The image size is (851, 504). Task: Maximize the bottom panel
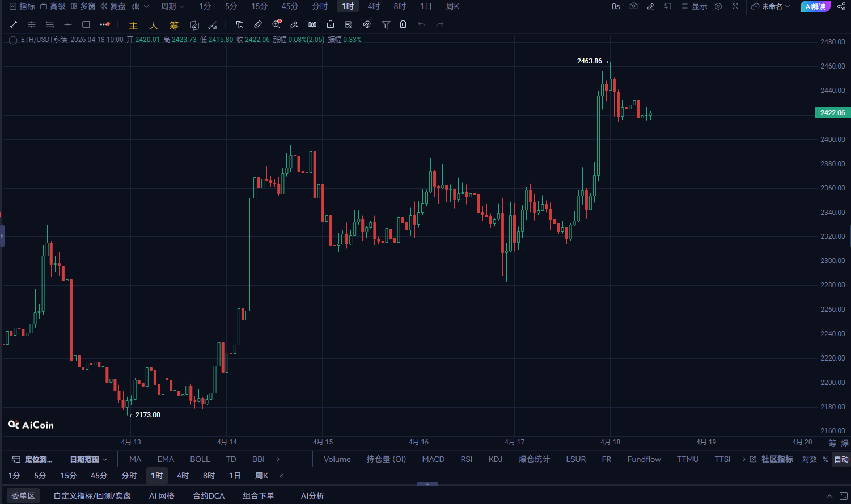pyautogui.click(x=843, y=496)
